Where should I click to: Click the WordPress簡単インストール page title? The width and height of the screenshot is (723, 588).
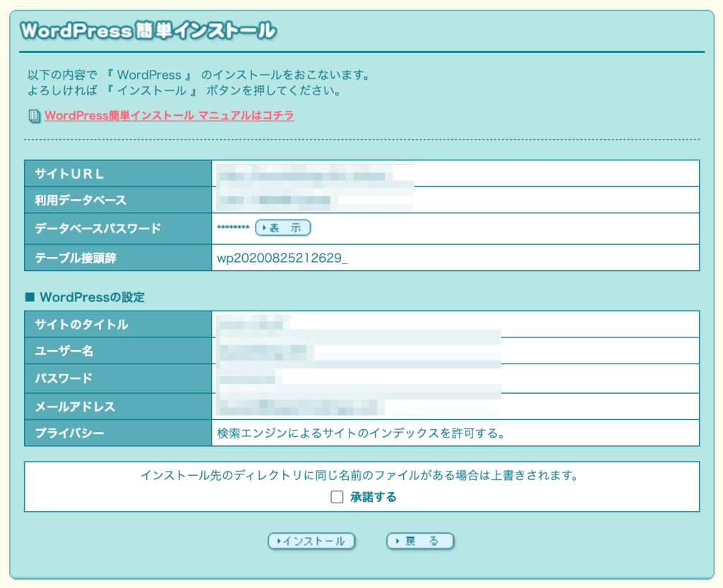pyautogui.click(x=148, y=31)
